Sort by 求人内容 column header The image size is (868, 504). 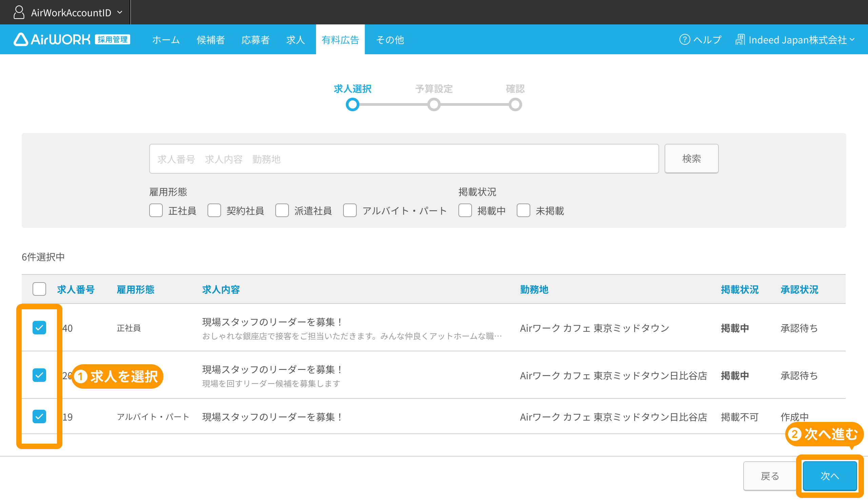point(221,289)
